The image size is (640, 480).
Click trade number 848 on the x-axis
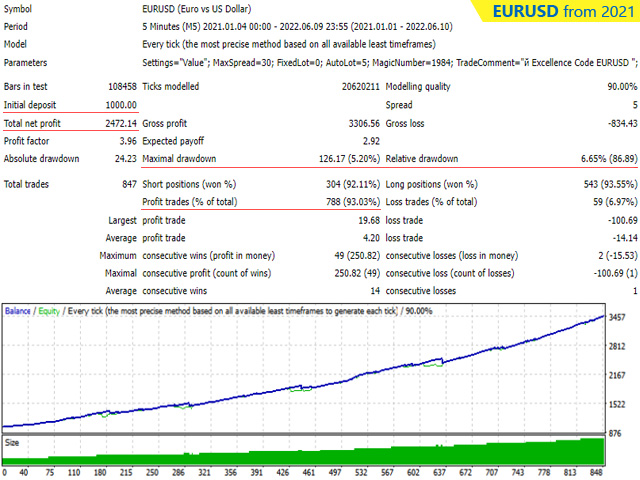pos(596,473)
